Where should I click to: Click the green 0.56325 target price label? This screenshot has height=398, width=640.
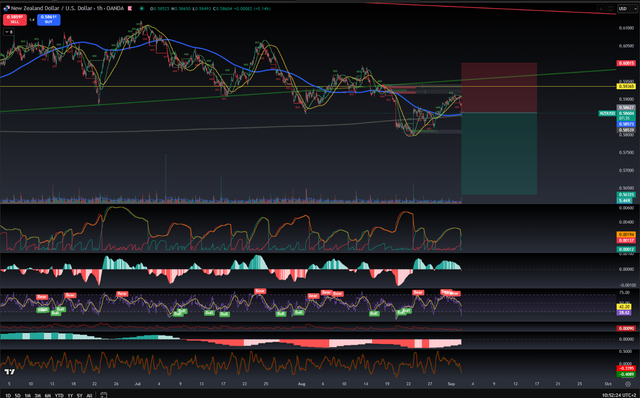click(626, 195)
